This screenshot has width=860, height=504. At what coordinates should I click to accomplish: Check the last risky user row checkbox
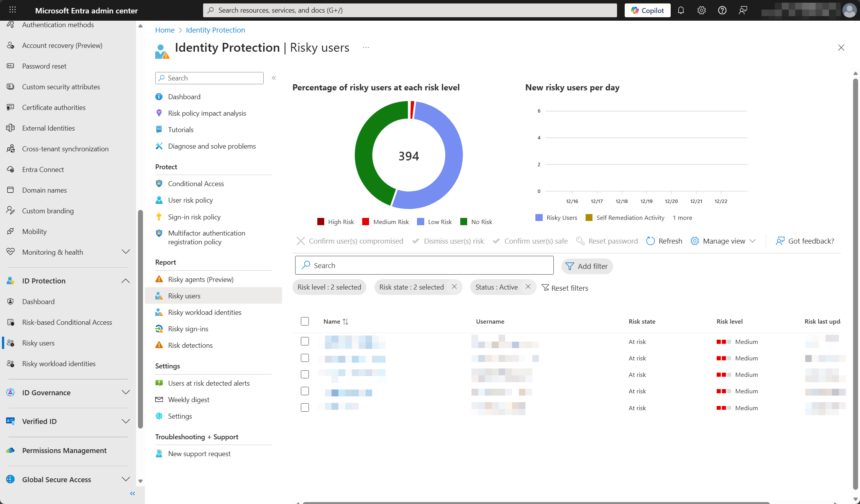(x=305, y=407)
